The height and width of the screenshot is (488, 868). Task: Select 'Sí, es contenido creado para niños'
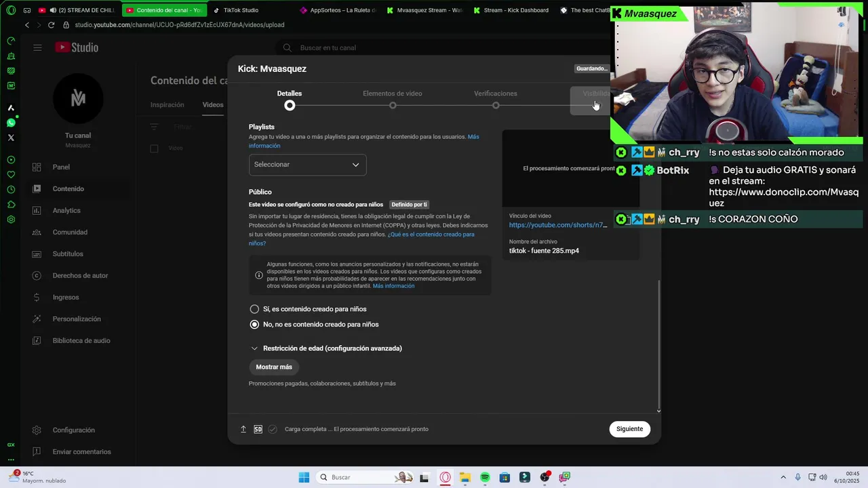point(254,309)
